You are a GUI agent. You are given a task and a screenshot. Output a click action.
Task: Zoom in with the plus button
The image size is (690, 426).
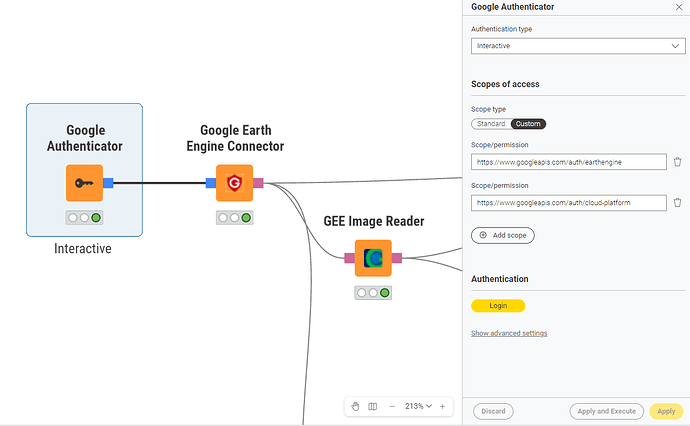click(x=442, y=406)
